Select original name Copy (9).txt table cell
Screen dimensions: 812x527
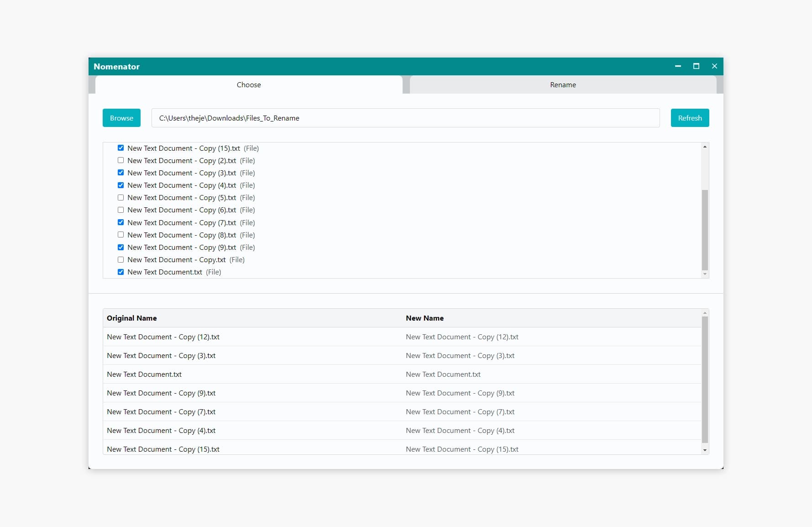click(252, 393)
